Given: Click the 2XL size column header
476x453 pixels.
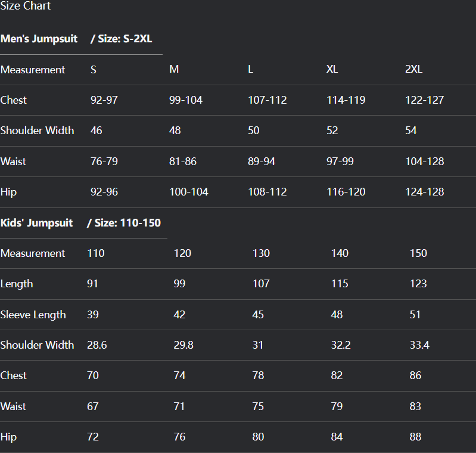Looking at the screenshot, I should [x=413, y=70].
